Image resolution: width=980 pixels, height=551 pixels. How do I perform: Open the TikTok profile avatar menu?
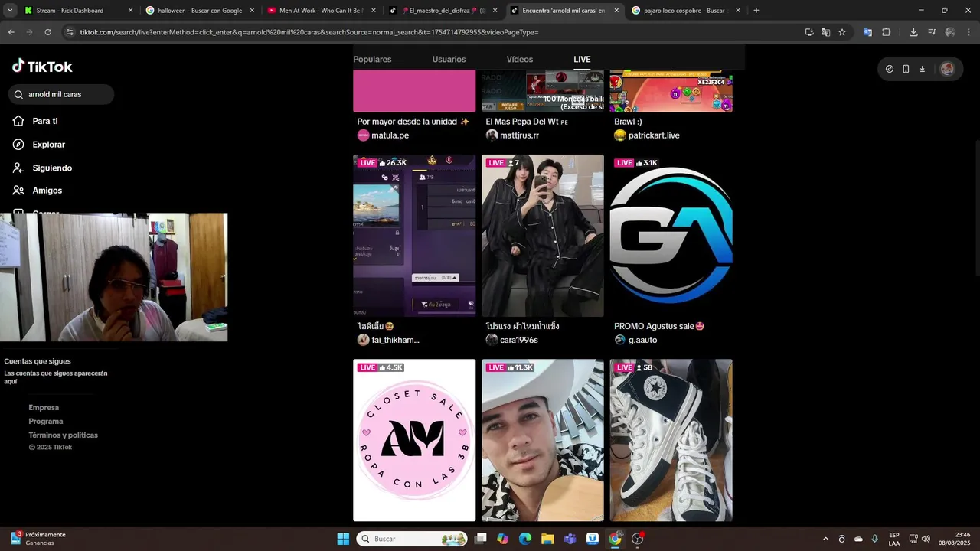[947, 69]
